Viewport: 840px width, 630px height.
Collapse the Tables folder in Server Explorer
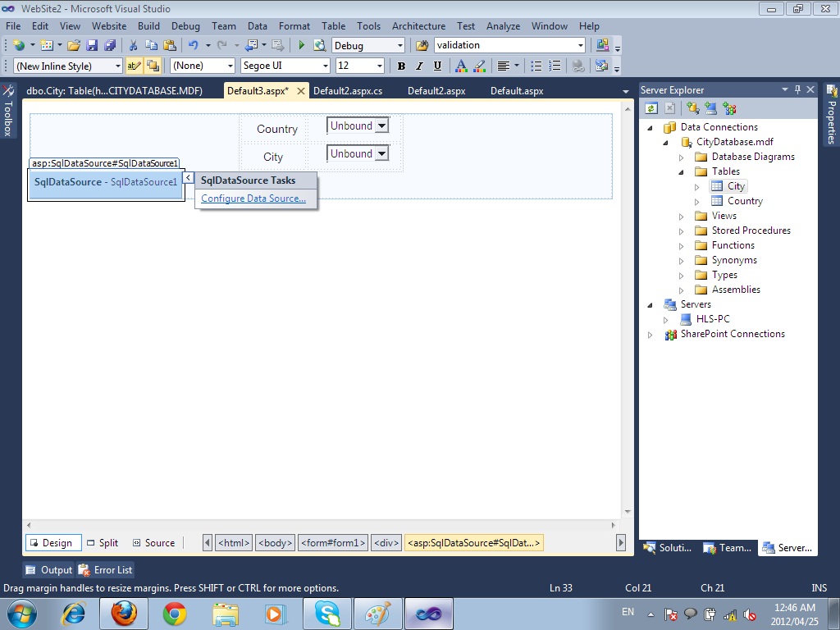(x=682, y=172)
